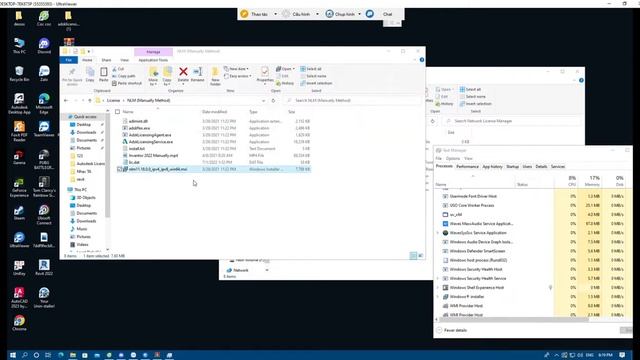Screen dimensions: 640x360
Task: Open the Open dropdown in front Explorer ribbon
Action: [285, 69]
